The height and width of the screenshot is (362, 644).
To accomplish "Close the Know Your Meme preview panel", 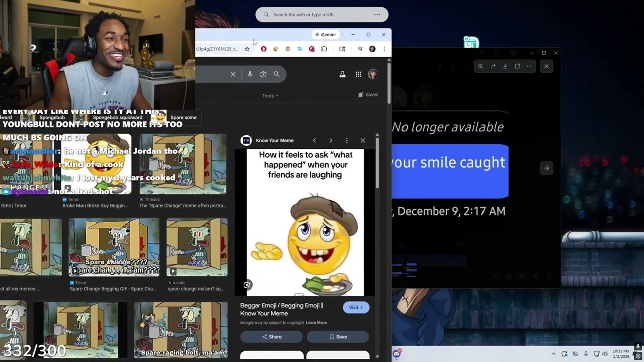I will (363, 141).
